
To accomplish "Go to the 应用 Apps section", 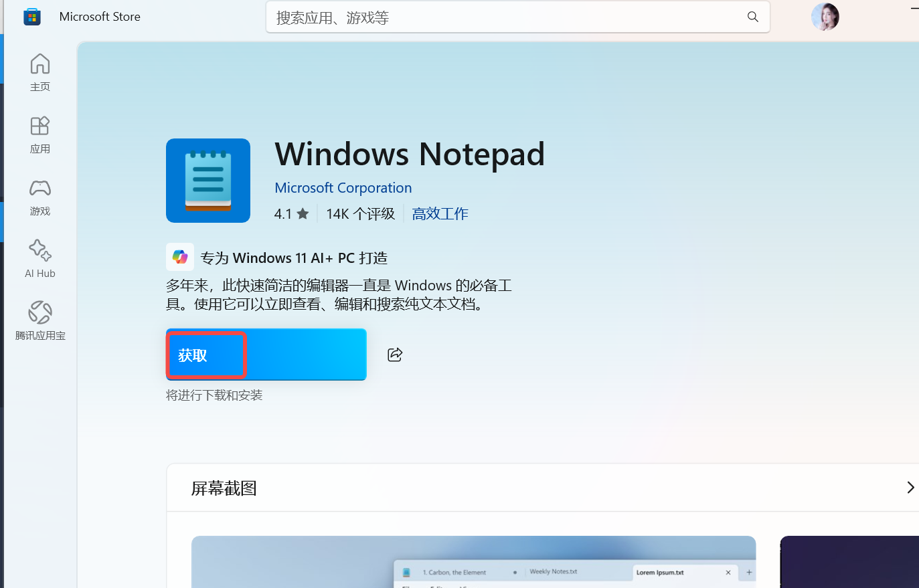I will pyautogui.click(x=40, y=134).
